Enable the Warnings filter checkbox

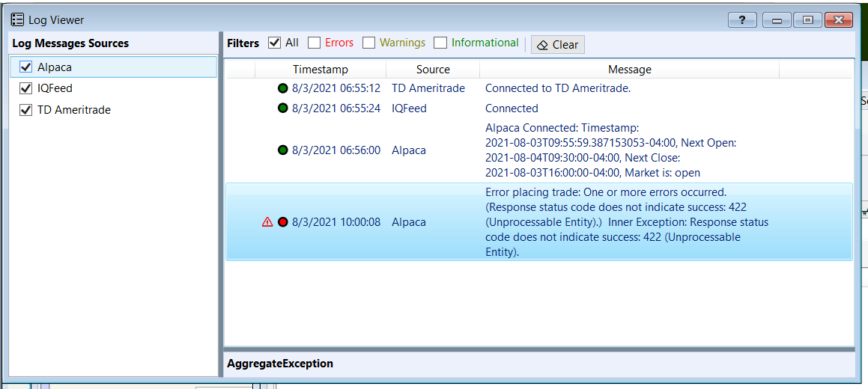368,43
